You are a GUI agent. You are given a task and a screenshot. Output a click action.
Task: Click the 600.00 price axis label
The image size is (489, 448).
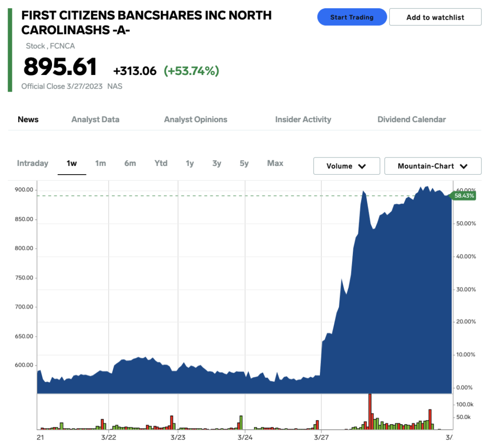coord(24,365)
